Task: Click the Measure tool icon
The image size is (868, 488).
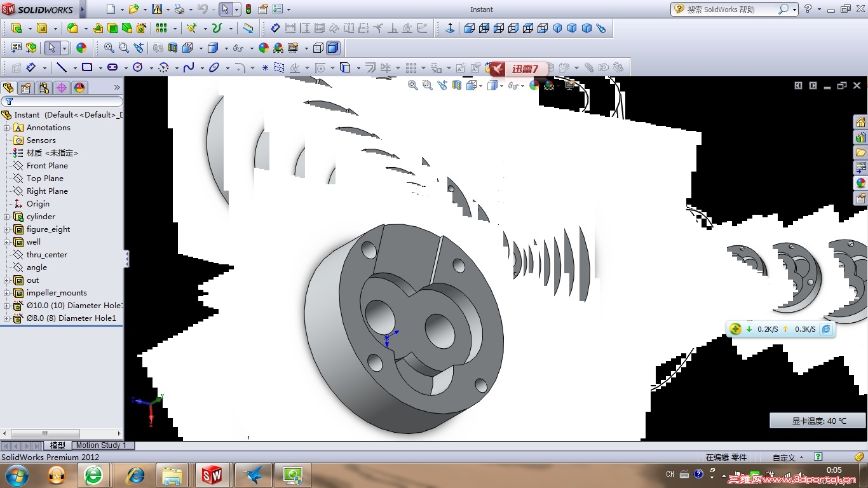Action: [x=248, y=28]
